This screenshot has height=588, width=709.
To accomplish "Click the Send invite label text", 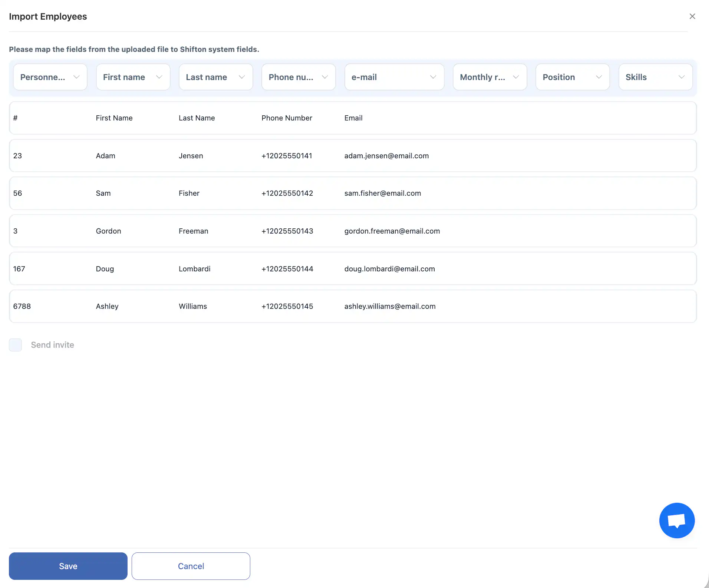I will (x=53, y=345).
